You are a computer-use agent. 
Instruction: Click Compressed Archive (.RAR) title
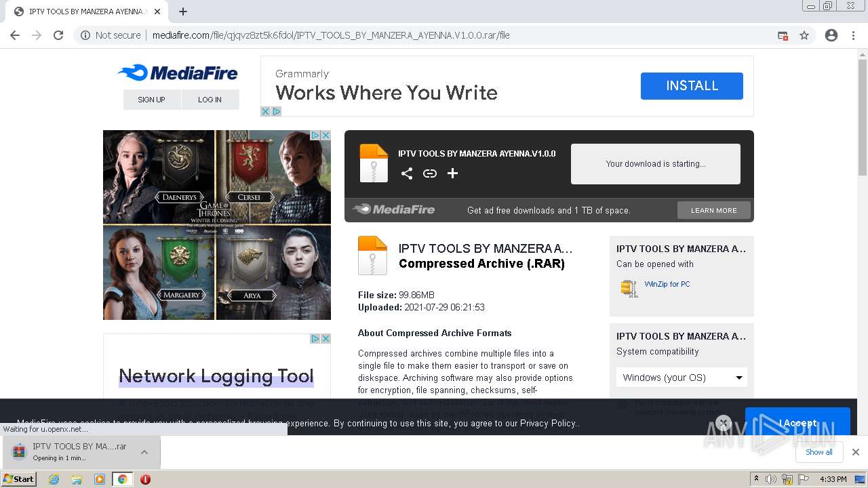pyautogui.click(x=481, y=264)
